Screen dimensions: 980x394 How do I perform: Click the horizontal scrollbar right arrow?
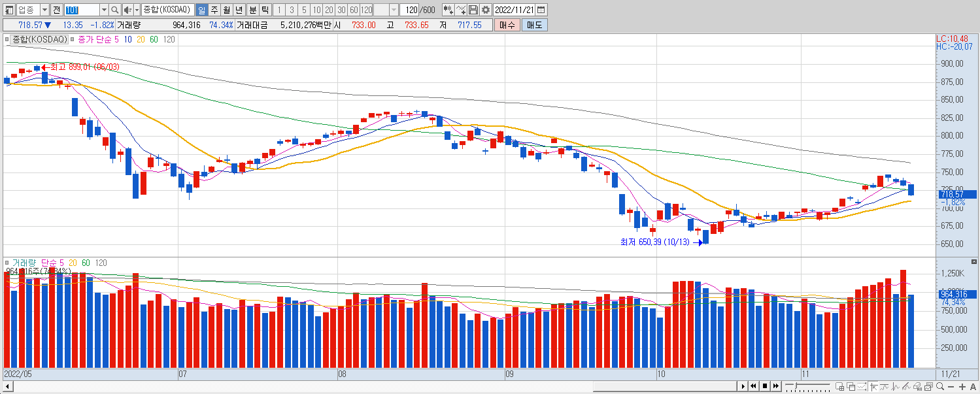coord(743,386)
